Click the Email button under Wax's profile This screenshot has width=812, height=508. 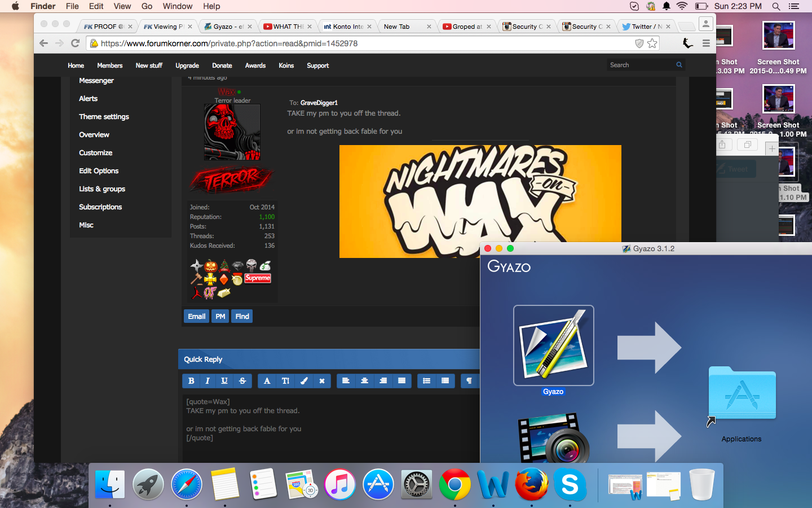196,317
